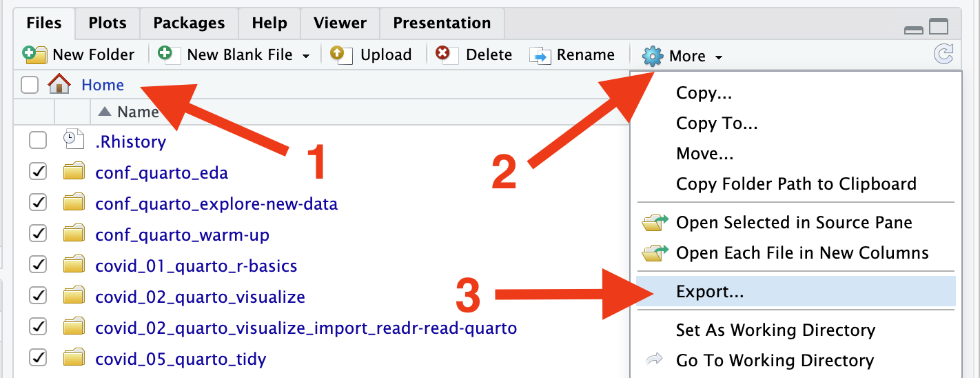980x378 pixels.
Task: Switch to the Presentation tab
Action: coord(442,23)
